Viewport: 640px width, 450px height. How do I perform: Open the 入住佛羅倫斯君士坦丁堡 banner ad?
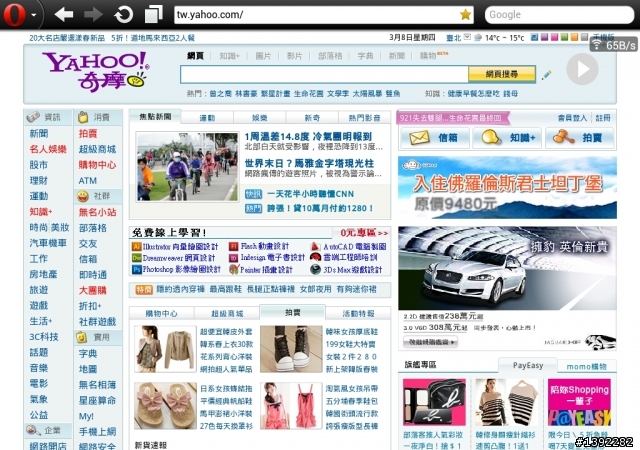click(507, 187)
